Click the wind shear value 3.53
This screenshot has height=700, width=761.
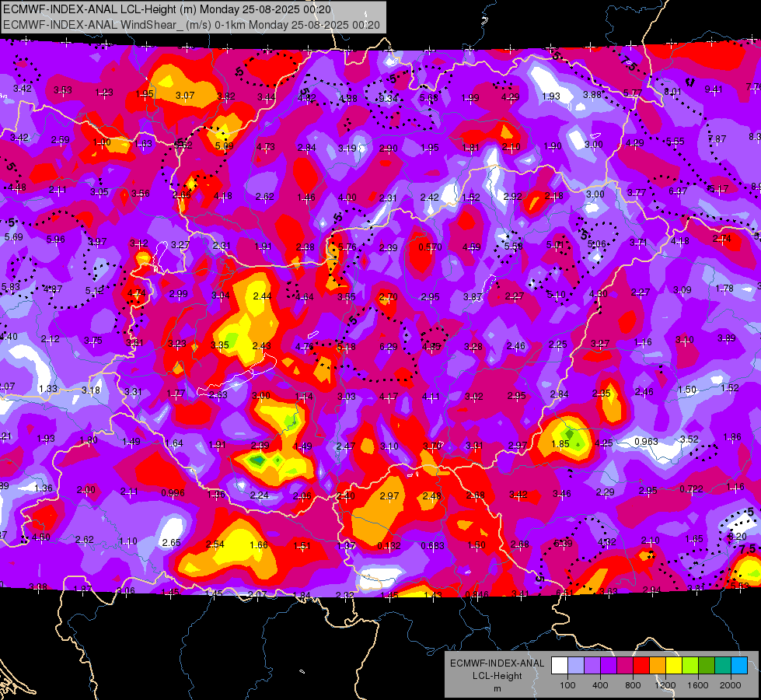click(63, 90)
